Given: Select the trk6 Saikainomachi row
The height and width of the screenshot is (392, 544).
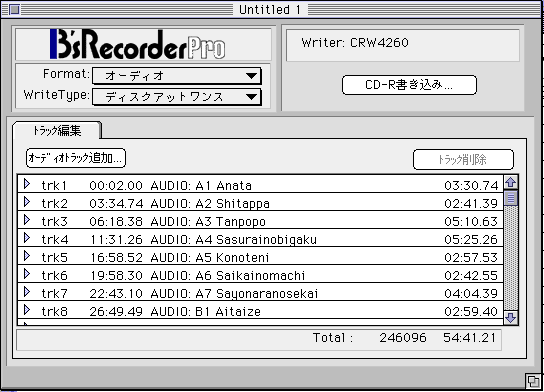Looking at the screenshot, I should click(x=261, y=274).
